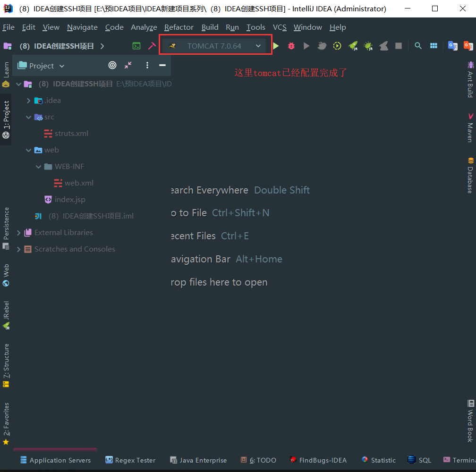476x472 pixels.
Task: Click navigation bar chevron after project name
Action: tap(102, 46)
